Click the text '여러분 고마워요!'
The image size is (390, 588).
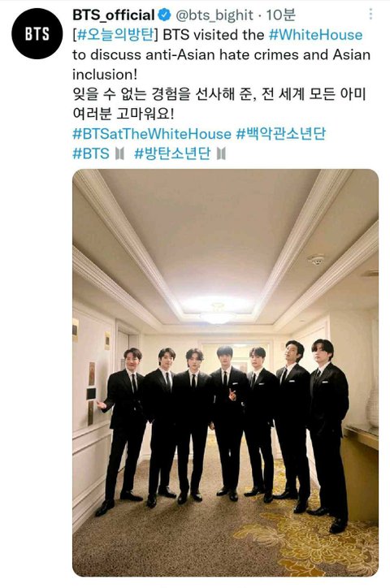(123, 114)
